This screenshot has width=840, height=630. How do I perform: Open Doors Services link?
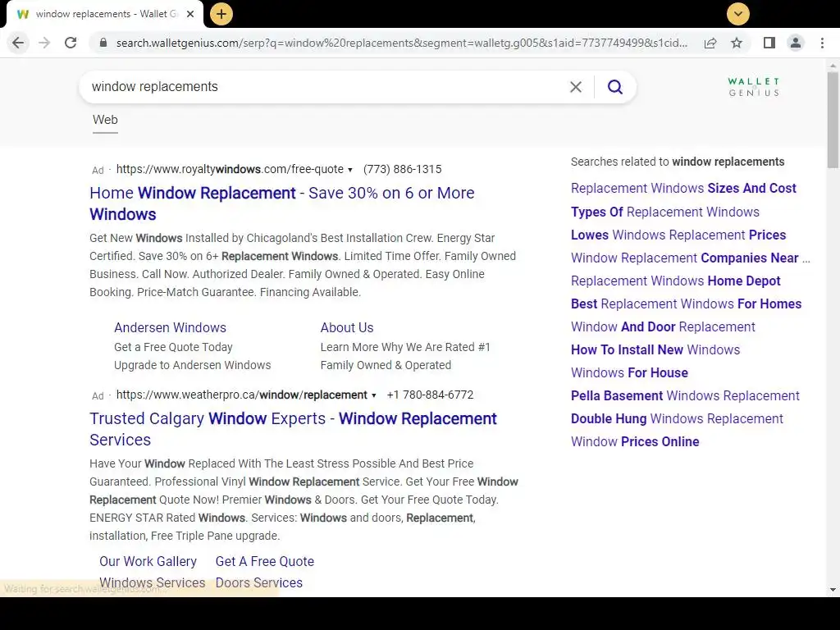click(258, 583)
